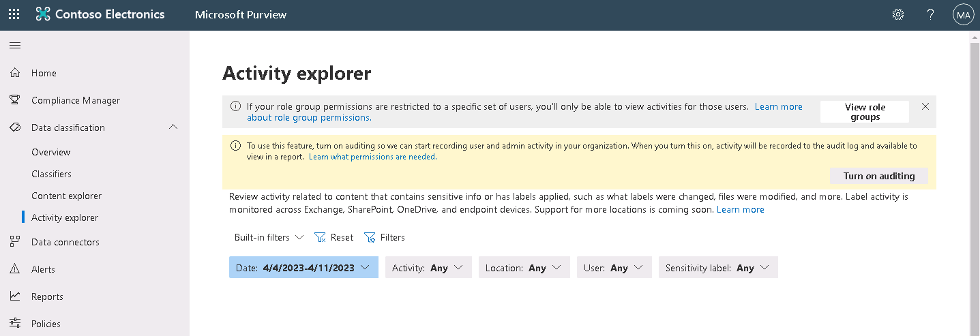
Task: Click the Contoso Electronics logo icon
Action: coord(43,14)
